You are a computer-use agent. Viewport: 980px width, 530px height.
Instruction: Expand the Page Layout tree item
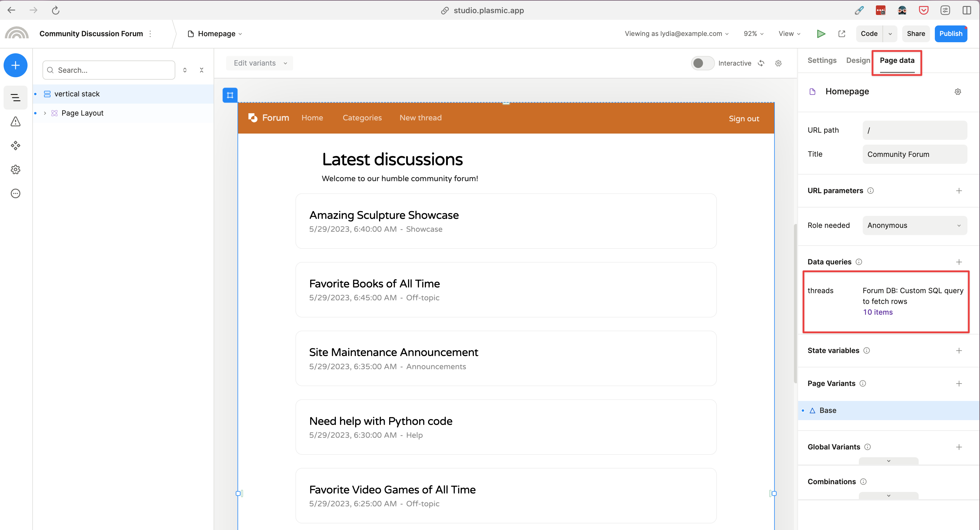(x=45, y=113)
